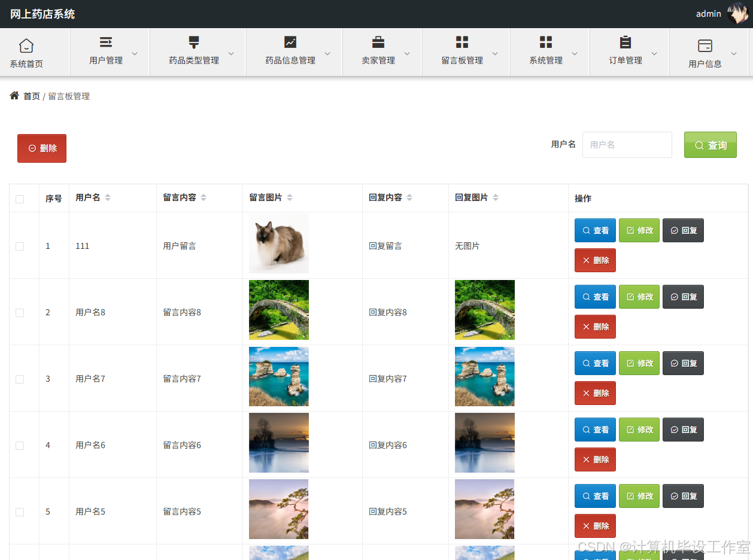Open the sunset lake 回复图片 of 用户名6
The width and height of the screenshot is (753, 560).
(x=485, y=443)
